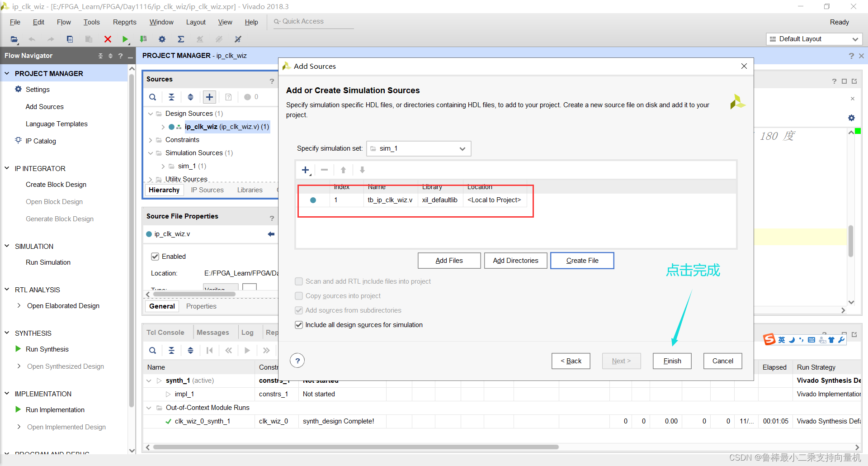Click the red delete X toolbar icon
Screen dimensions: 868x466
(x=108, y=39)
